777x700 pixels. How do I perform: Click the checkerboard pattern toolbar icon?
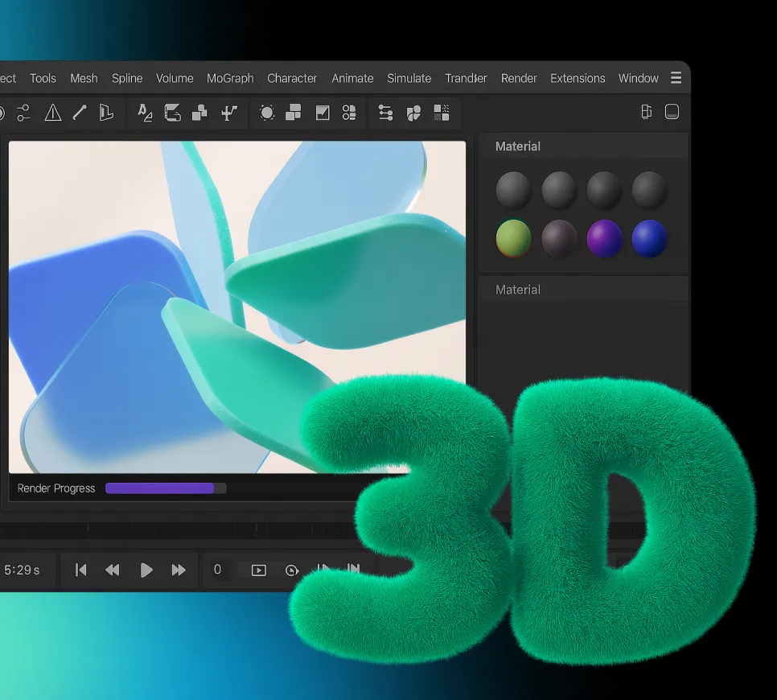[442, 113]
